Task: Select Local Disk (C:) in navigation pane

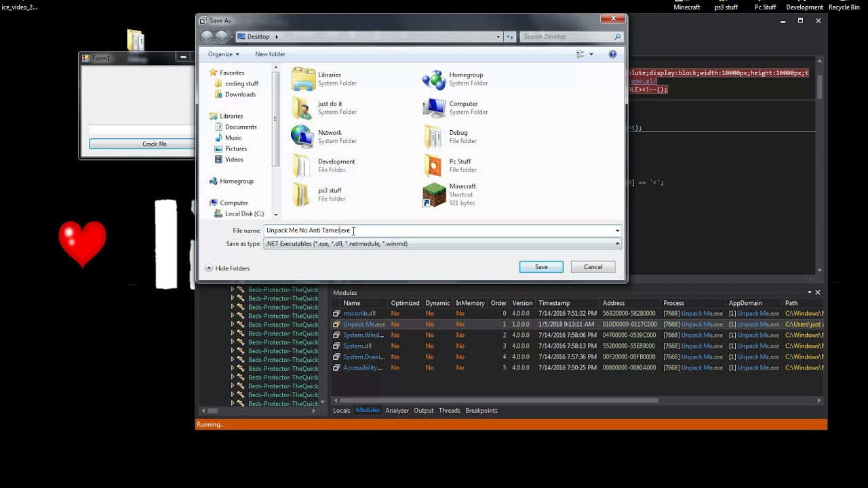Action: (x=244, y=213)
